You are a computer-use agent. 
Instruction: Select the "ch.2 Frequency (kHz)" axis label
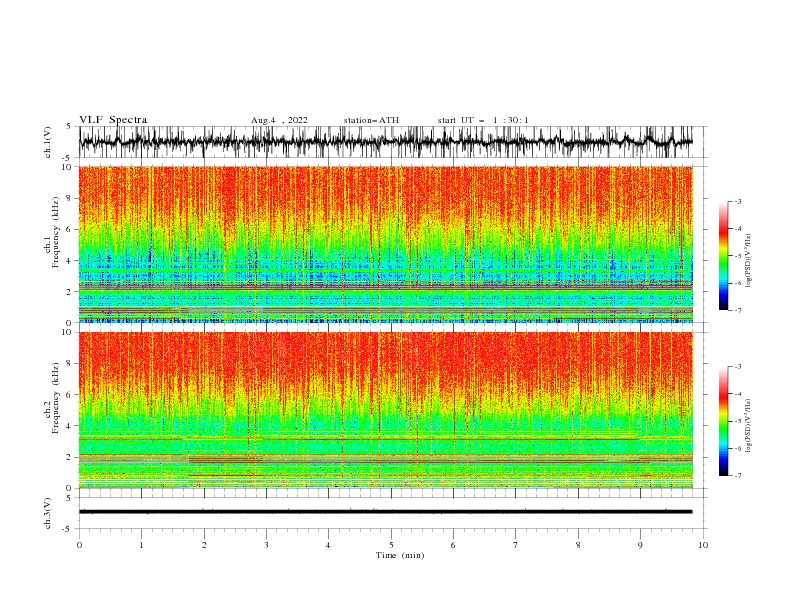pos(52,397)
